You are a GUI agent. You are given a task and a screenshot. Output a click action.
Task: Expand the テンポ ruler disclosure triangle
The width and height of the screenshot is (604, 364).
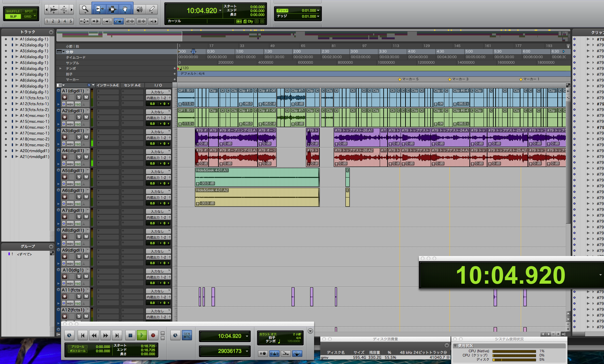[60, 69]
